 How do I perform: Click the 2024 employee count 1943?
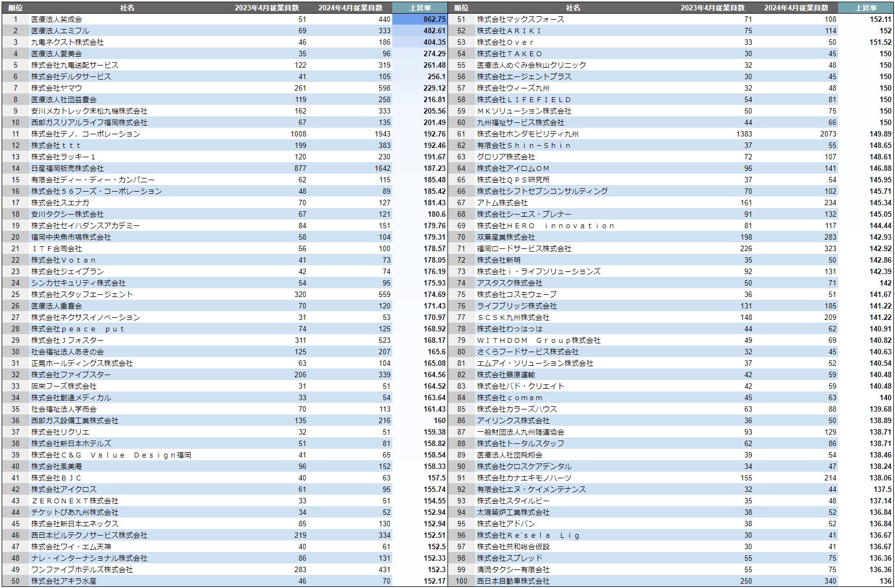pyautogui.click(x=382, y=134)
